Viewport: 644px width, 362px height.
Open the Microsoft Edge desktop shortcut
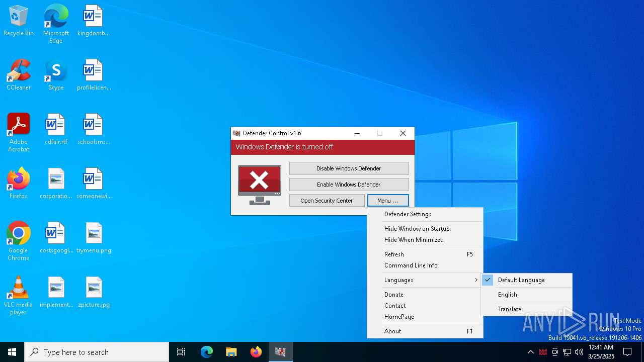pyautogui.click(x=56, y=24)
